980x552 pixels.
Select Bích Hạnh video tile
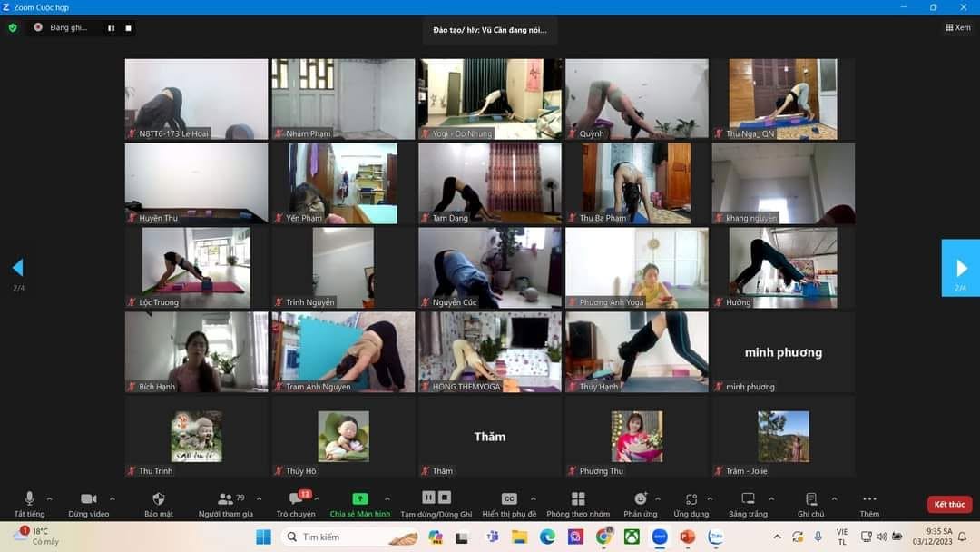pyautogui.click(x=196, y=352)
